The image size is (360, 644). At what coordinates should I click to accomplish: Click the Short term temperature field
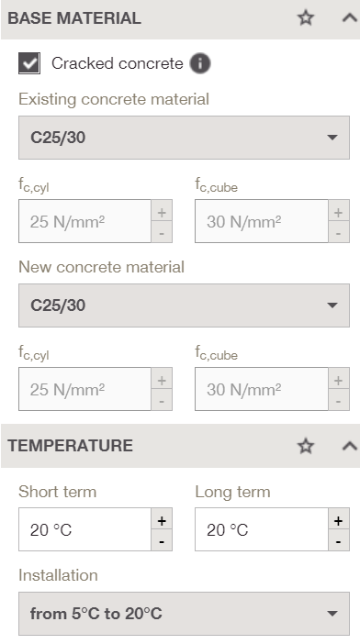[85, 529]
